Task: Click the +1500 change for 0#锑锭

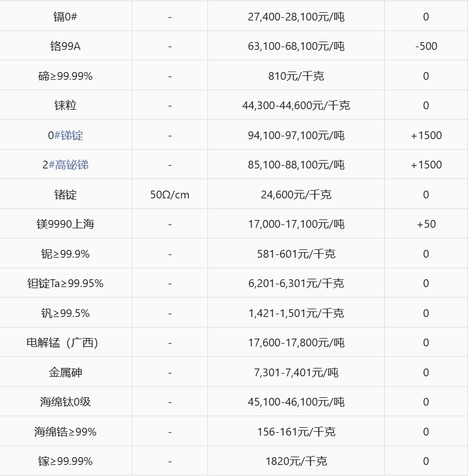Action: tap(426, 135)
